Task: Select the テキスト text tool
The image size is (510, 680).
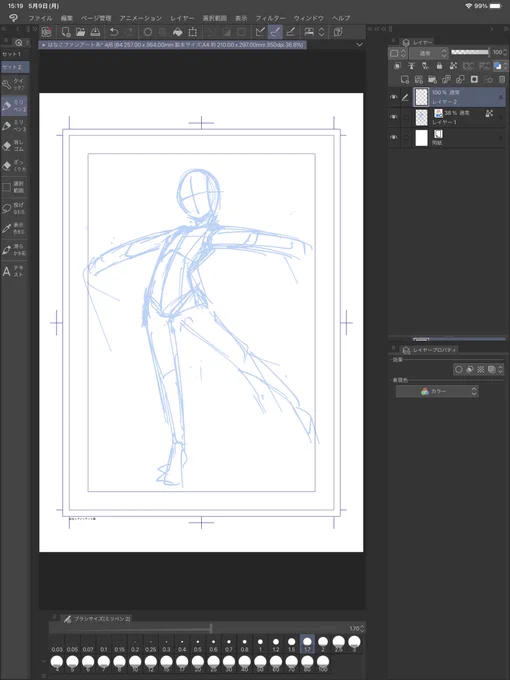Action: coord(14,271)
